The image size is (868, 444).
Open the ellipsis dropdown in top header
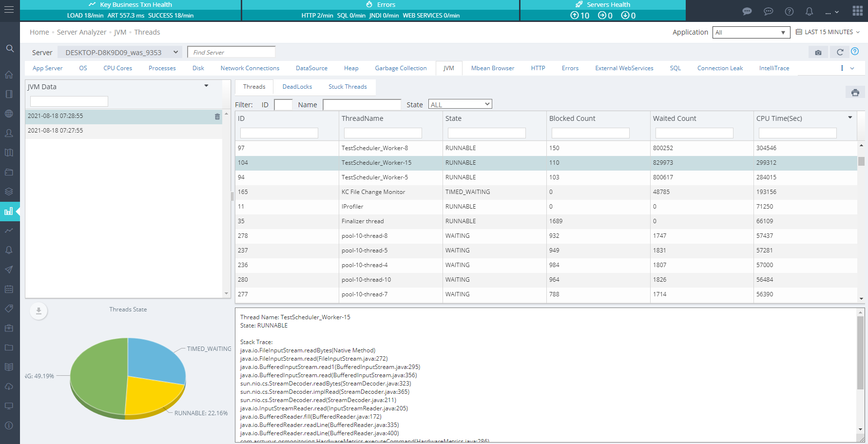click(832, 12)
